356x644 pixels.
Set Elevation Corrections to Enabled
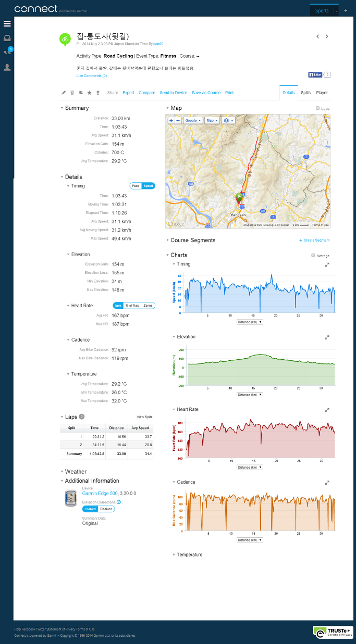click(x=90, y=509)
